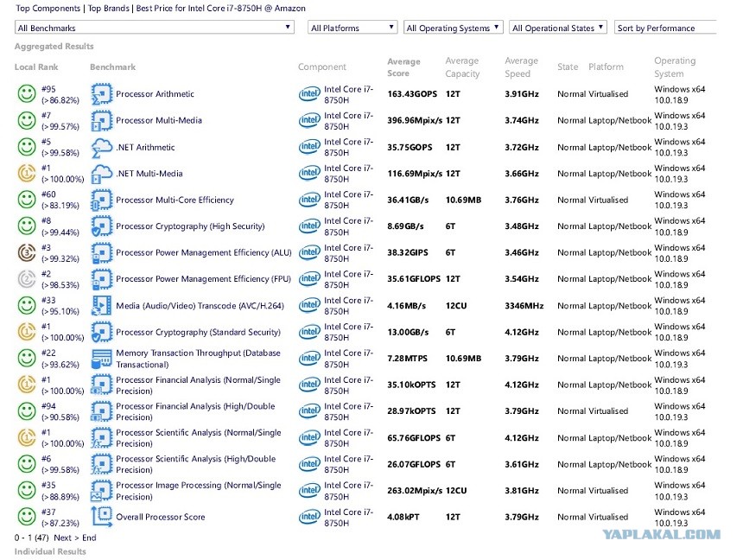Go to Next results page
The width and height of the screenshot is (743, 560).
62,538
